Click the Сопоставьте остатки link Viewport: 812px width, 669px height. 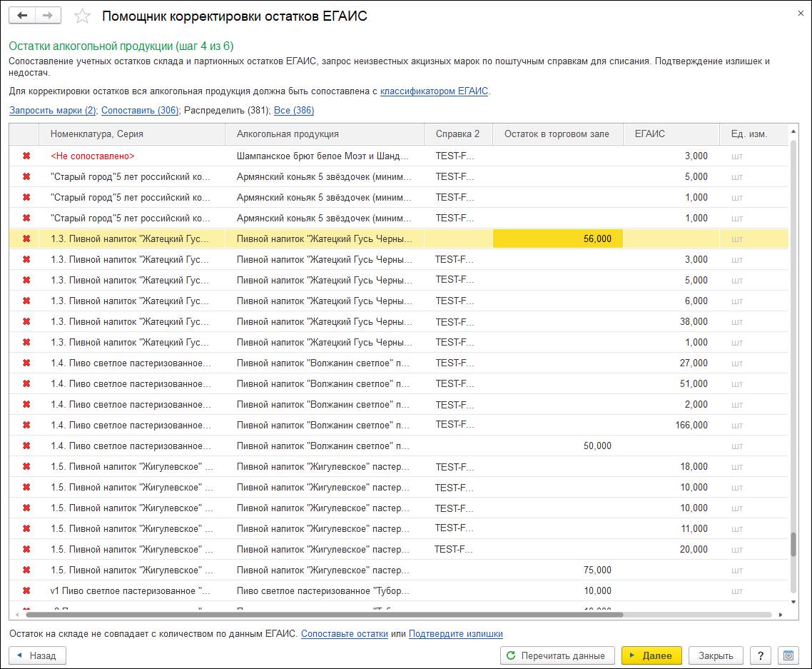tap(344, 633)
